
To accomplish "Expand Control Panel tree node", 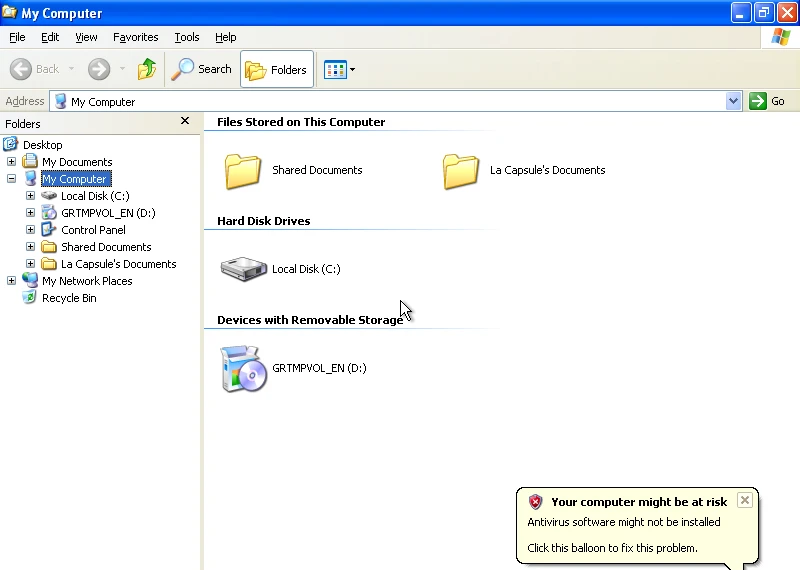I will 30,230.
